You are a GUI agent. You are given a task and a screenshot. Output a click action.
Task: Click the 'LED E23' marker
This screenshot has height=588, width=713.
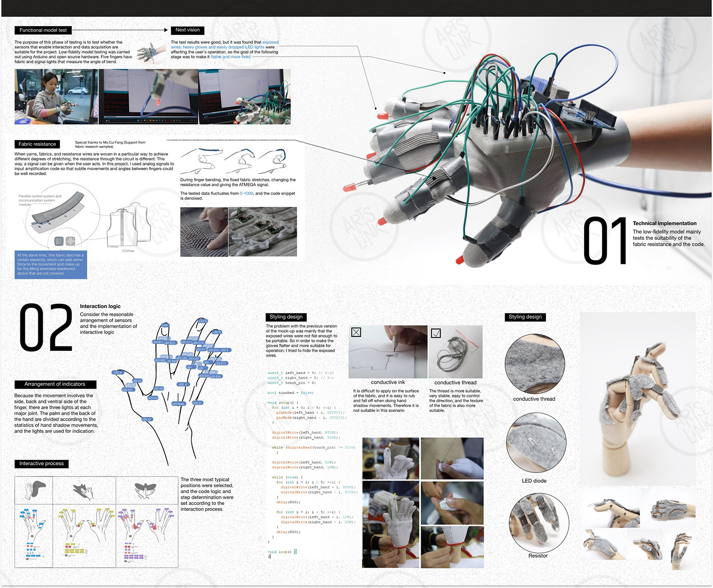tap(216, 376)
